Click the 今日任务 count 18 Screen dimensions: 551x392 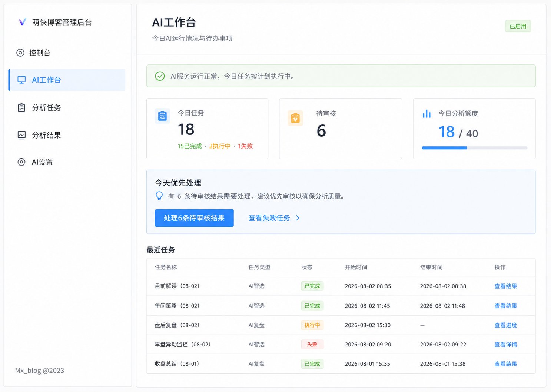186,129
